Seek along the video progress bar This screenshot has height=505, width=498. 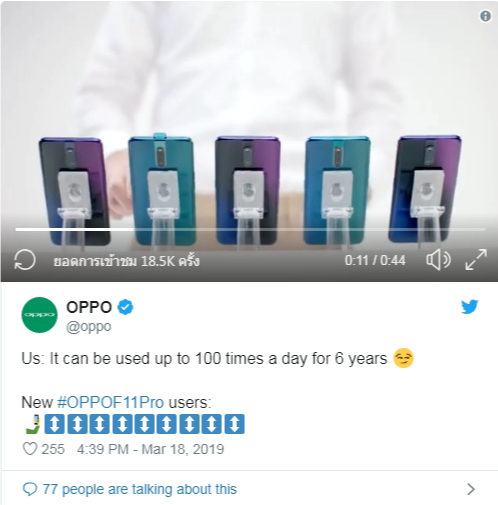[x=250, y=229]
